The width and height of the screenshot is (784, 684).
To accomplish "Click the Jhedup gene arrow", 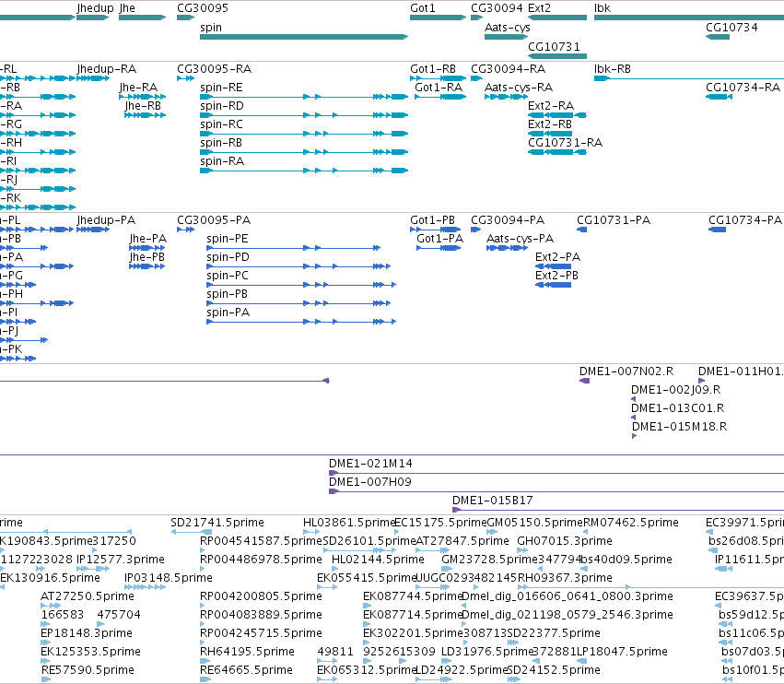I will (x=93, y=18).
